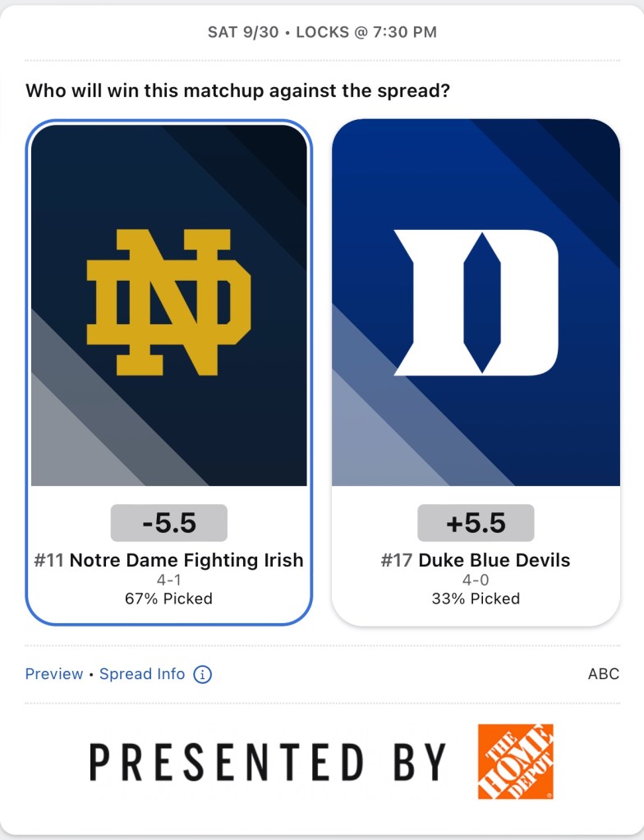The height and width of the screenshot is (840, 644).
Task: Click the Duke Blue Devils D logo
Action: pyautogui.click(x=476, y=302)
